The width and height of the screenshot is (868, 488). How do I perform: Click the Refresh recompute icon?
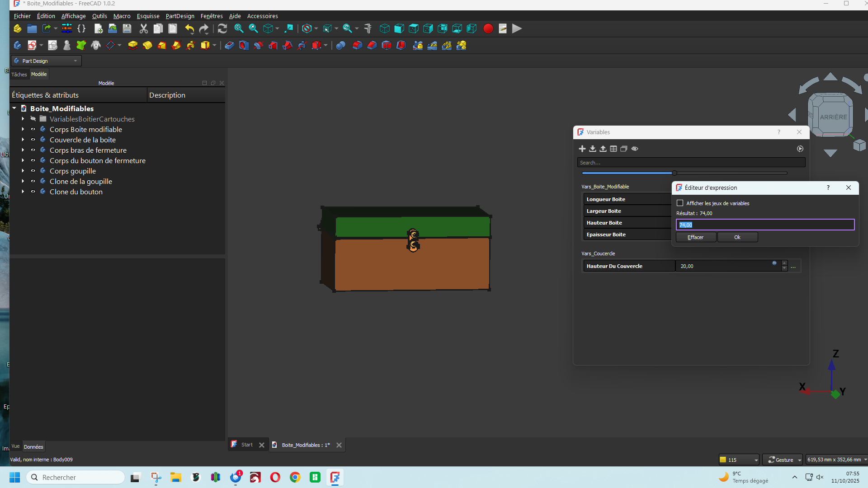click(x=222, y=29)
